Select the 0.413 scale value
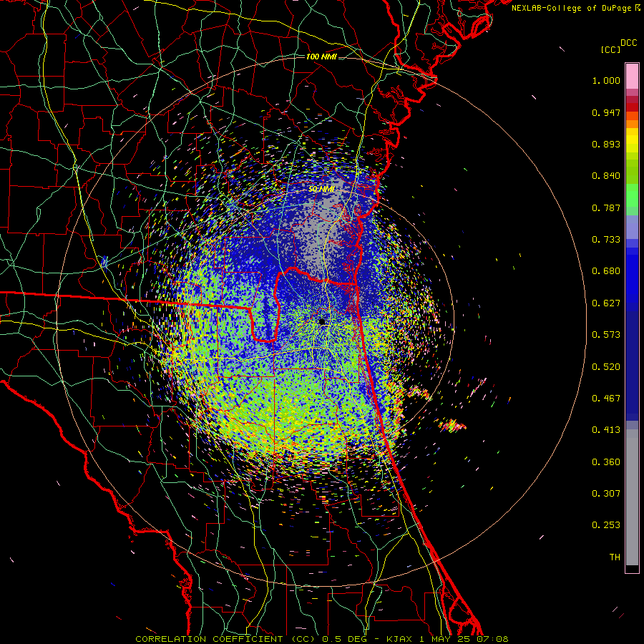 pos(606,430)
